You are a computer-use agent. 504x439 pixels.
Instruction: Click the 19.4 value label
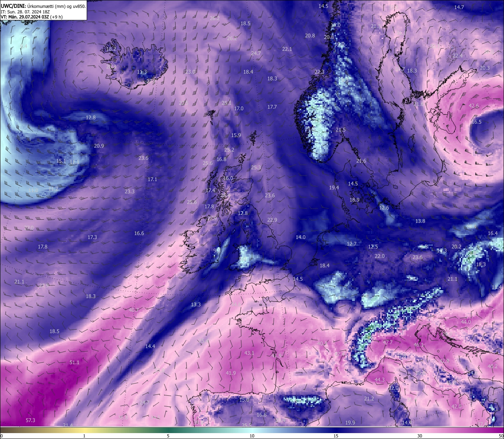click(x=334, y=187)
